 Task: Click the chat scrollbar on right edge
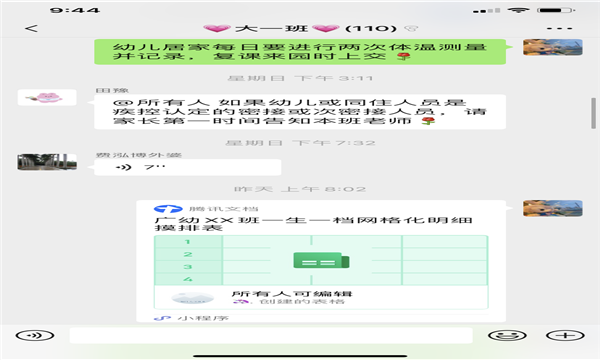click(593, 113)
